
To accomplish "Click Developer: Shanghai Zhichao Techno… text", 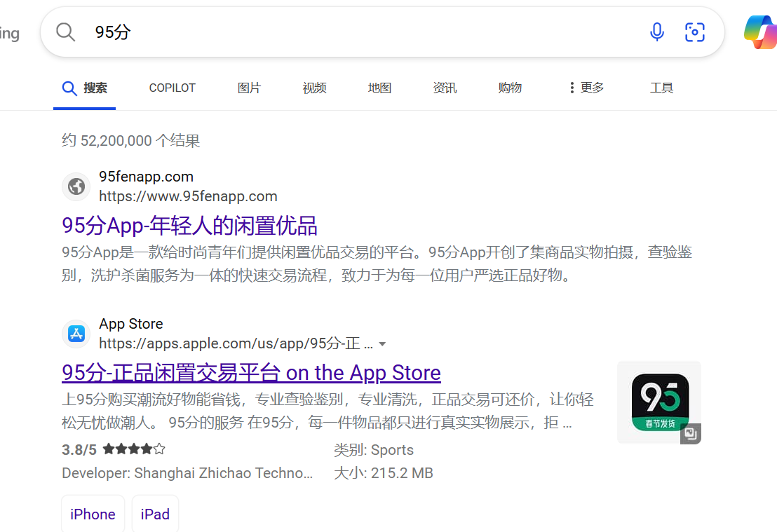I will pos(187,473).
